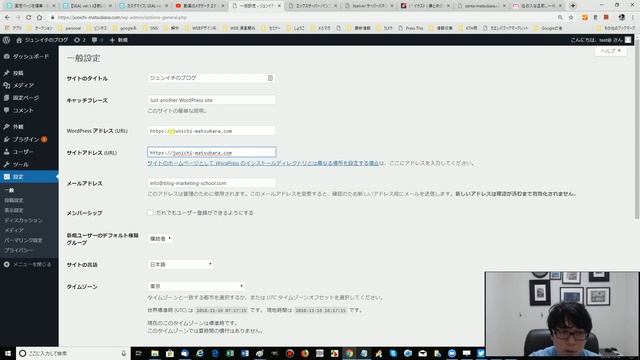Click into the メールアドレス input field
The width and height of the screenshot is (640, 360).
coord(211,183)
